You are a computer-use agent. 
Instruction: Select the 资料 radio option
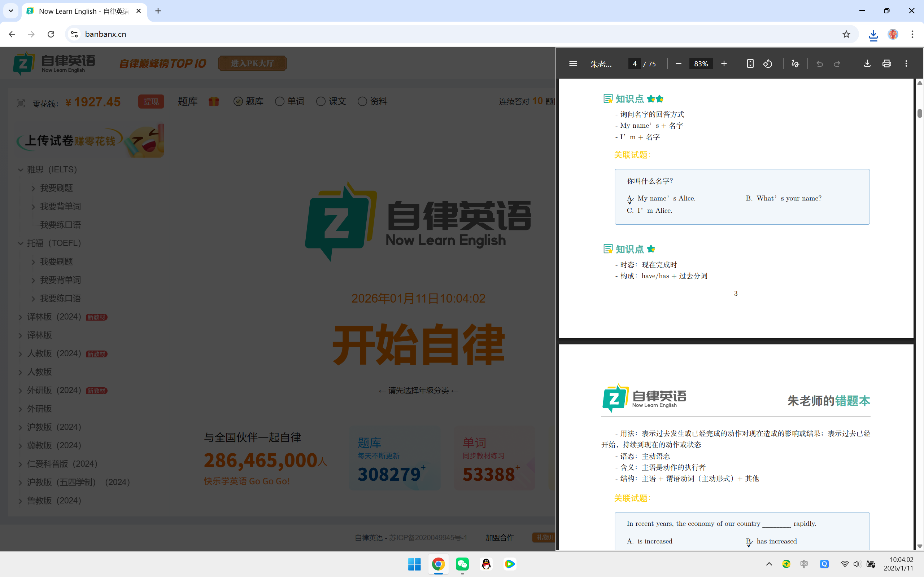362,101
